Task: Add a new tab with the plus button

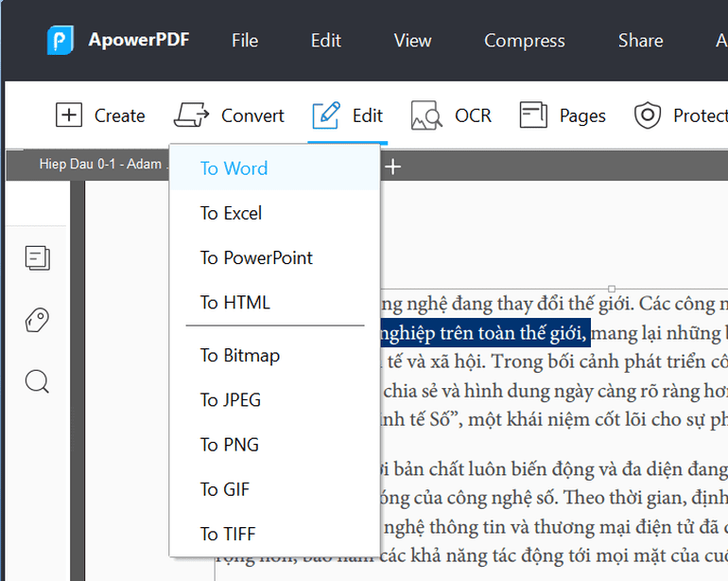Action: 392,167
